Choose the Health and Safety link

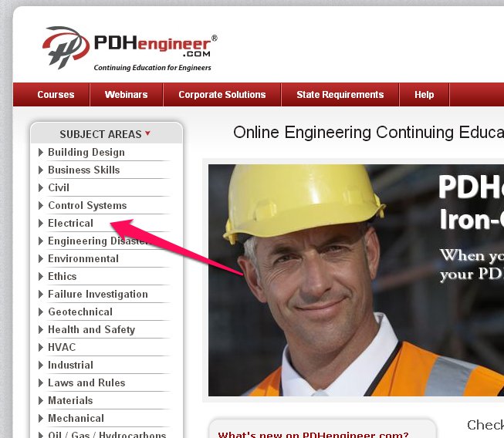[x=92, y=329]
